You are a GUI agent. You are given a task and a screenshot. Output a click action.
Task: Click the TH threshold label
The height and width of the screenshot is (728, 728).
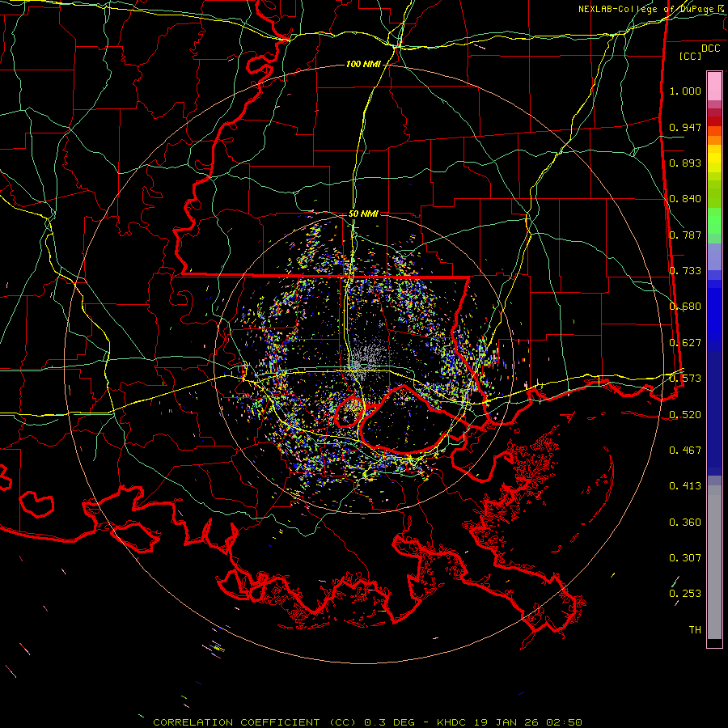coord(695,629)
